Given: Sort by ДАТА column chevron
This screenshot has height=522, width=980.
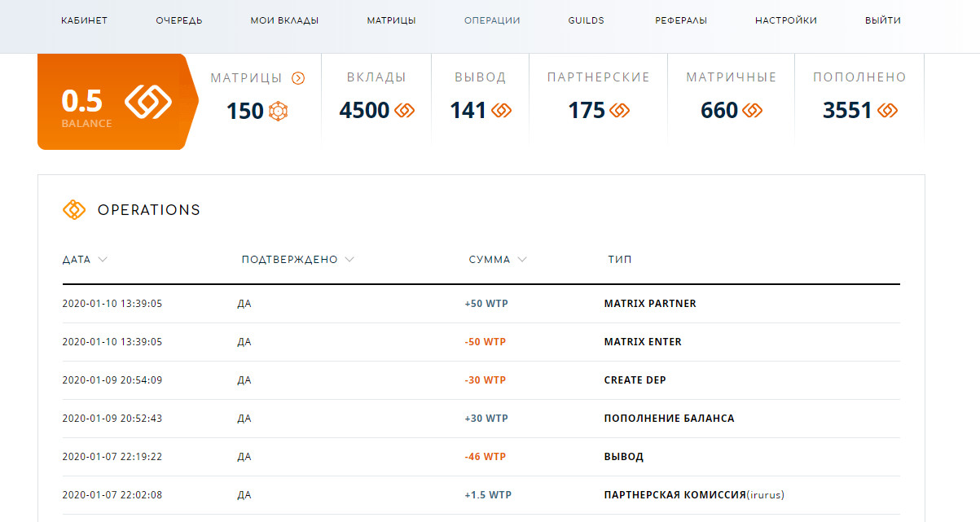Looking at the screenshot, I should (103, 260).
